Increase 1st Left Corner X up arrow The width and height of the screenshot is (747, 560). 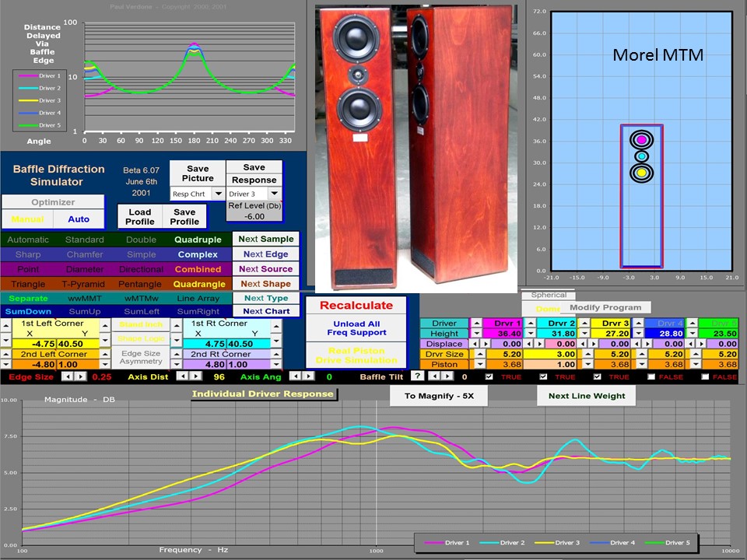coord(5,325)
